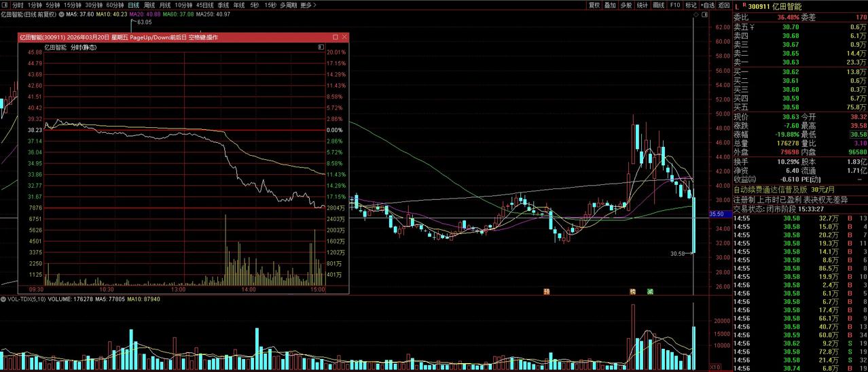Click the 叠加 overlay button

[x=610, y=5]
